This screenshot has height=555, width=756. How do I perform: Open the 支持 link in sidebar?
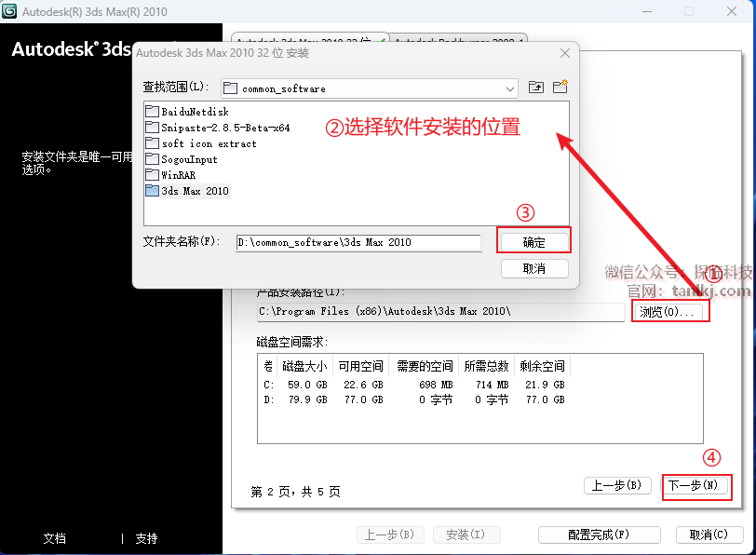[x=146, y=538]
